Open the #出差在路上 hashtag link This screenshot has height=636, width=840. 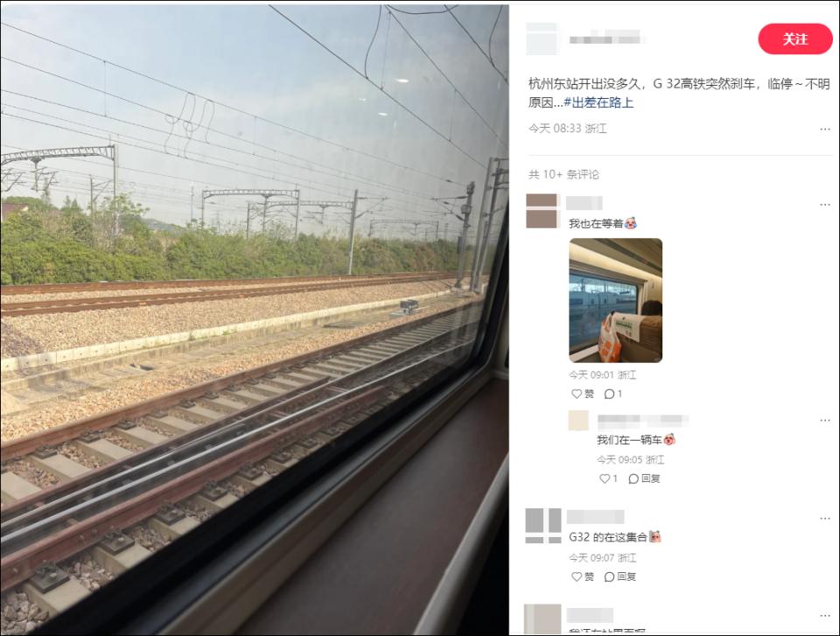pyautogui.click(x=598, y=102)
